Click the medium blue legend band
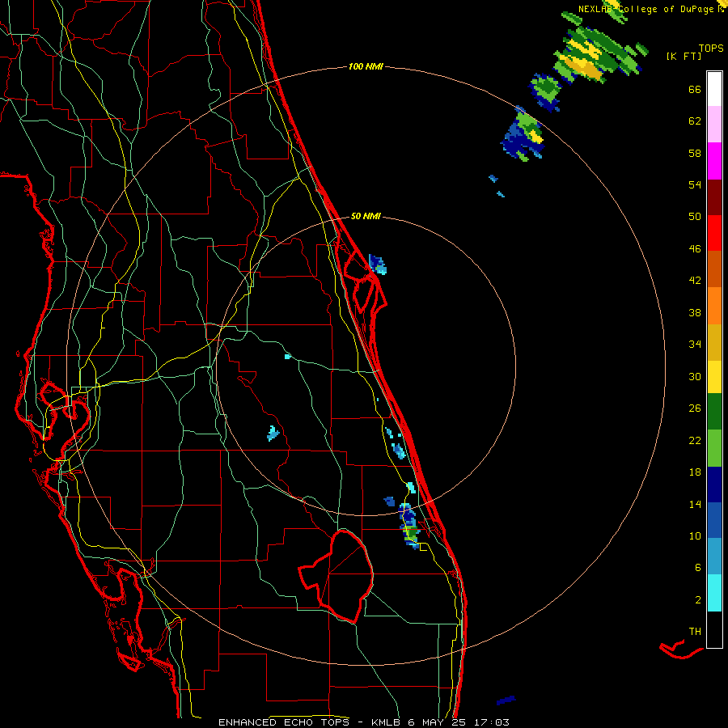This screenshot has height=728, width=728. [714, 520]
